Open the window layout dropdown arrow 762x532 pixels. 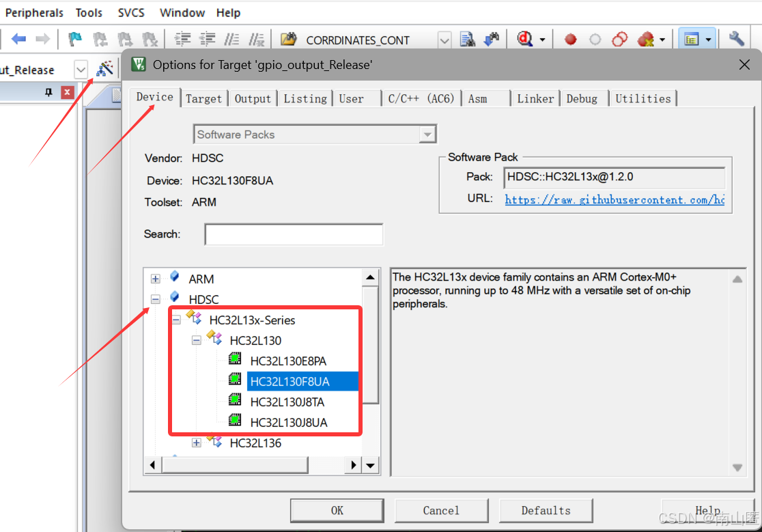[708, 40]
